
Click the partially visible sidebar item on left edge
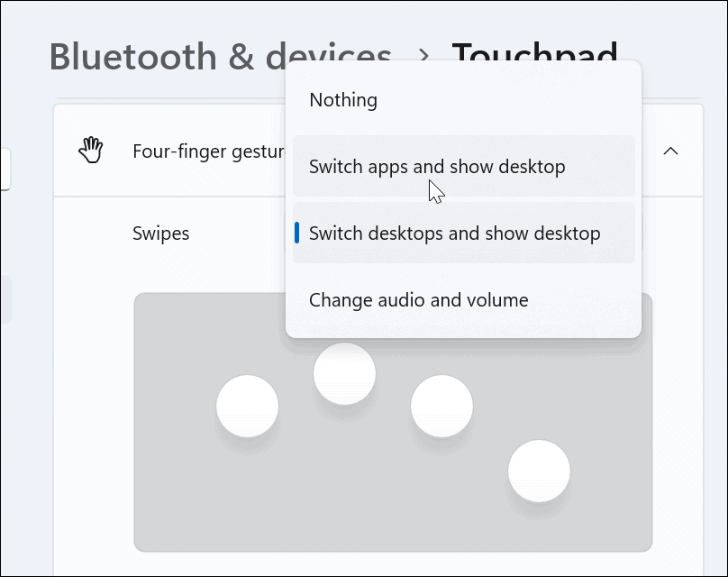[x=5, y=168]
